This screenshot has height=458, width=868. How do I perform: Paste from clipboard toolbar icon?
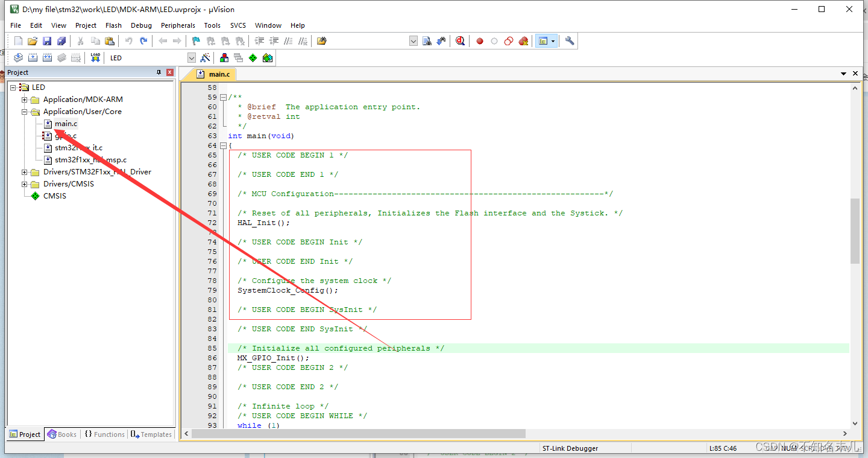tap(110, 41)
